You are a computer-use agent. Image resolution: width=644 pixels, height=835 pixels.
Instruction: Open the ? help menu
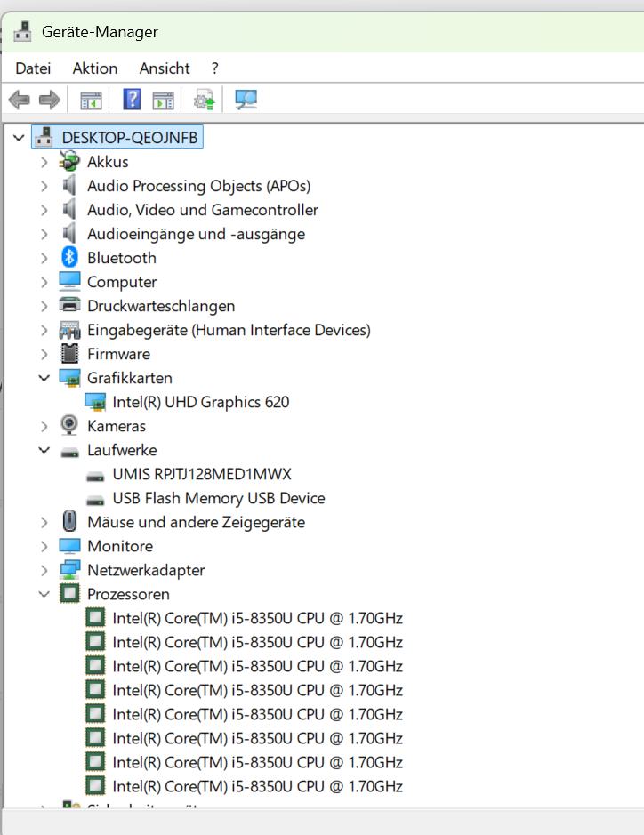[214, 68]
